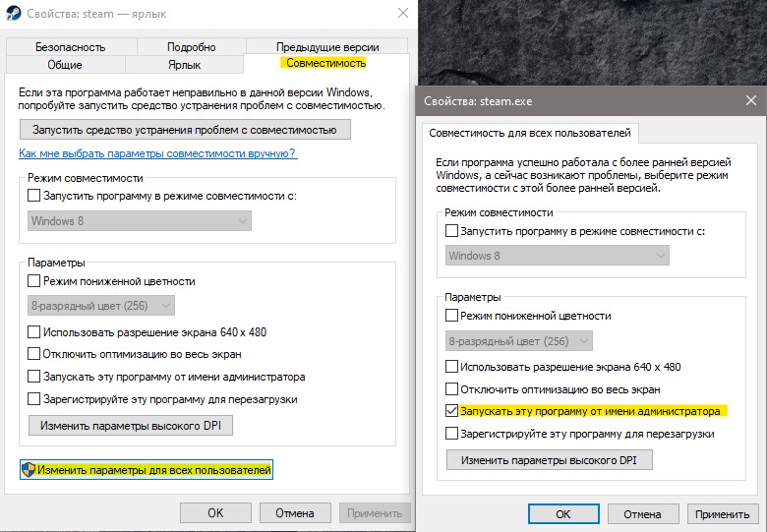Enable compatibility mode in the steam shortcut window
Screen dimensions: 767x532
click(33, 196)
